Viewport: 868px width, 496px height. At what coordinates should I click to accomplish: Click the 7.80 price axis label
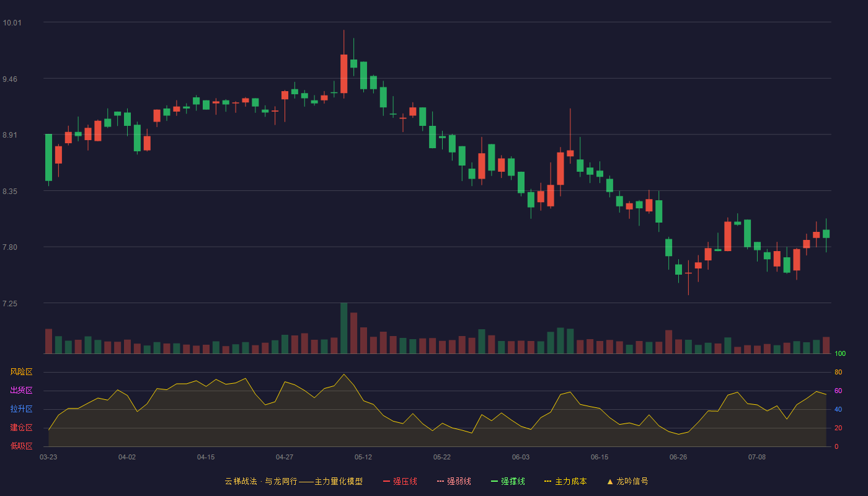10,247
